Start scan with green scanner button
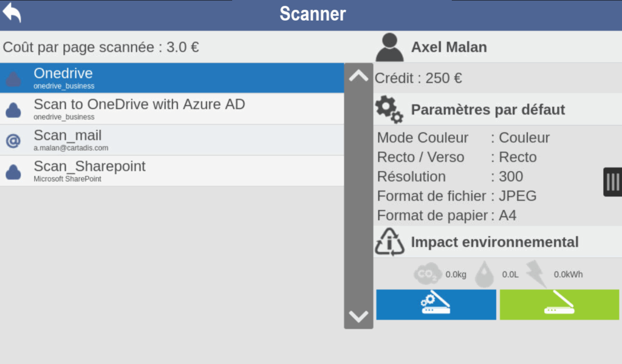Screen dimensions: 622x364 click(559, 305)
